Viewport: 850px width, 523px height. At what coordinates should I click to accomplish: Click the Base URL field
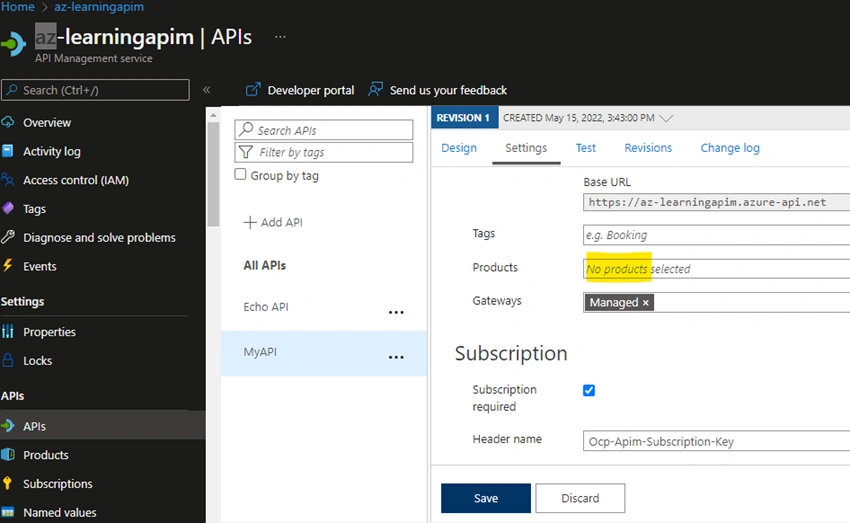click(716, 202)
